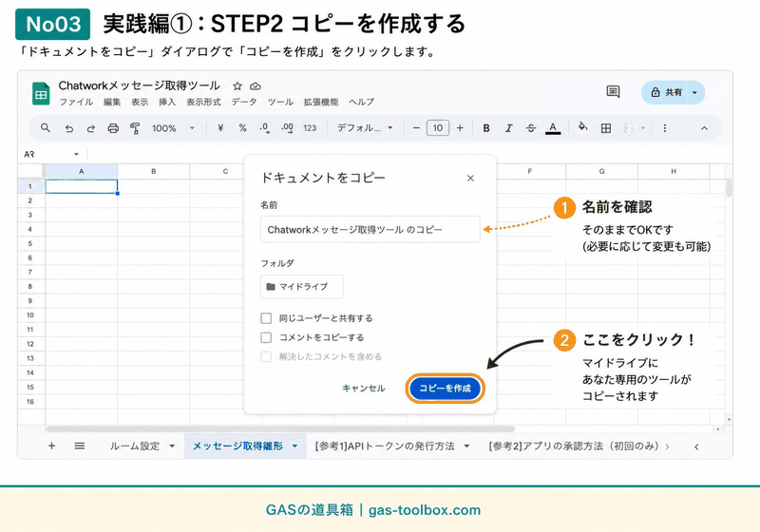Open the comment history icon
760x532 pixels.
pyautogui.click(x=613, y=91)
